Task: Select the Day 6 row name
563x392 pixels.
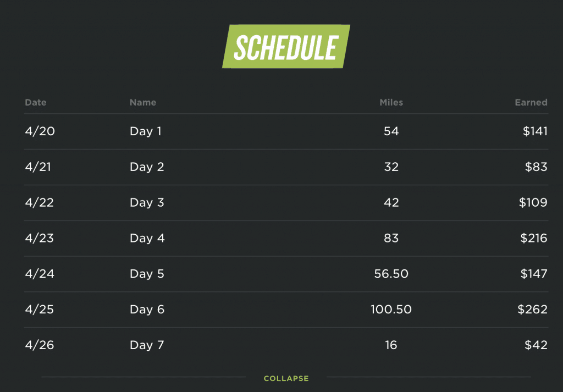Action: point(147,310)
